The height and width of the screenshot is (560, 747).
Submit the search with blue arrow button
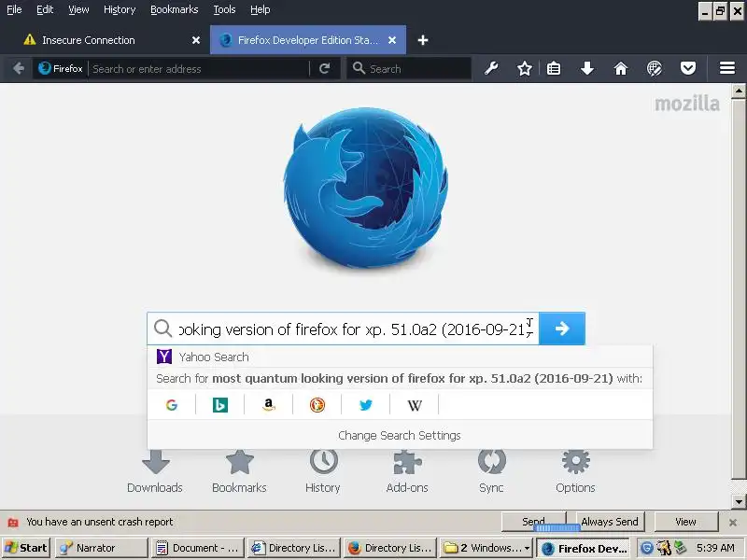(x=562, y=329)
